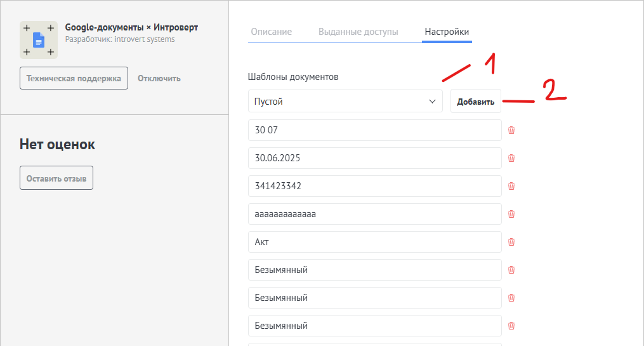Remove the "341423342" template via trash icon
Screen dimensions: 644x346
tap(511, 186)
